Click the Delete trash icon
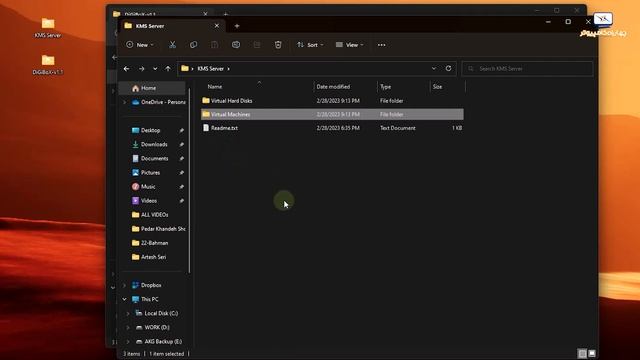Image resolution: width=640 pixels, height=360 pixels. click(x=278, y=45)
